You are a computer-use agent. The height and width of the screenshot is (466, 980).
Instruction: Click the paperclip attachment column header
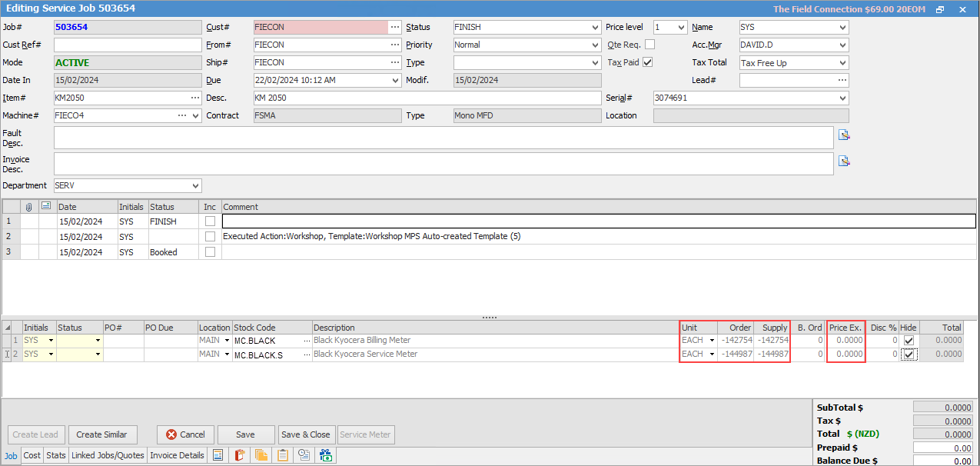29,206
